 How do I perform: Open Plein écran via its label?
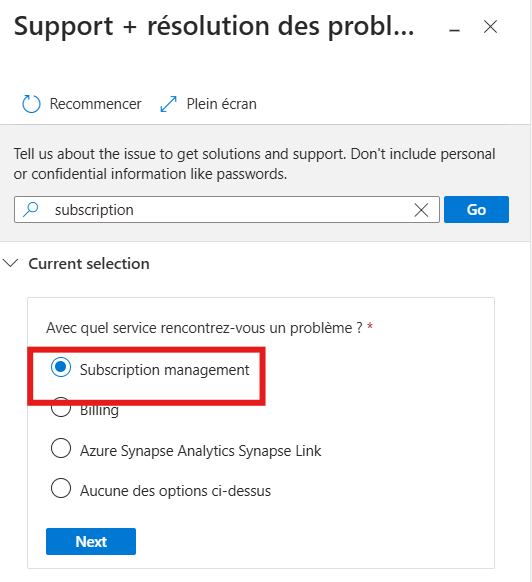(222, 104)
